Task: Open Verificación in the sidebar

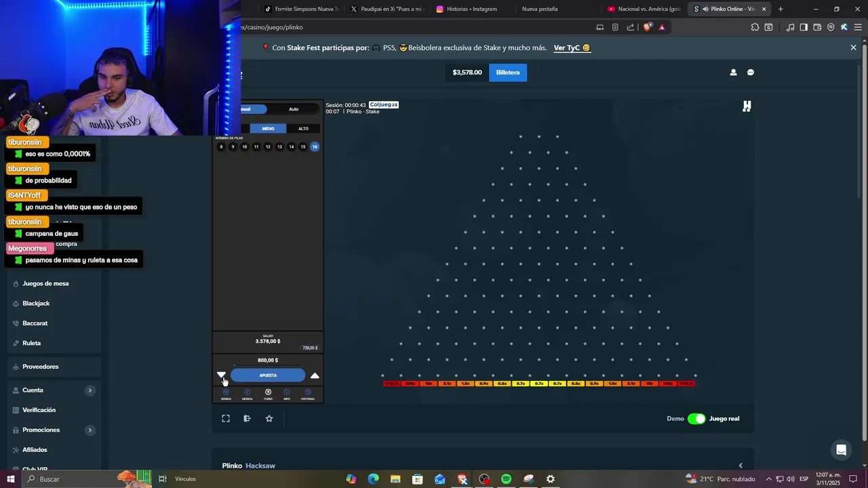Action: 39,410
